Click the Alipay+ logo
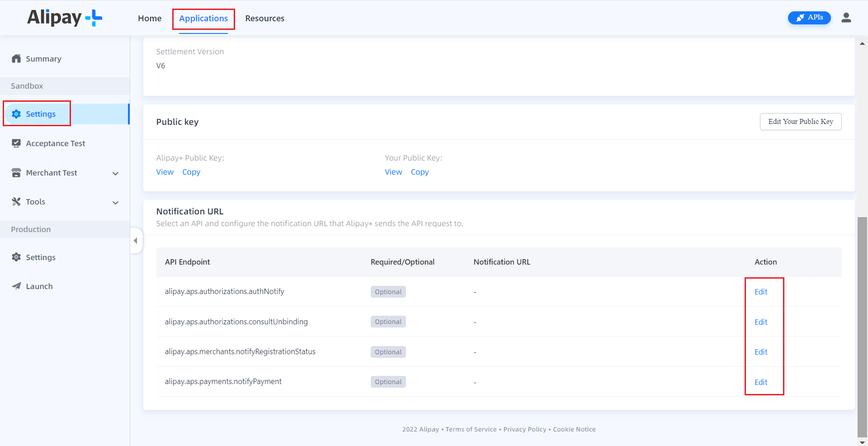The height and width of the screenshot is (446, 868). (x=64, y=18)
